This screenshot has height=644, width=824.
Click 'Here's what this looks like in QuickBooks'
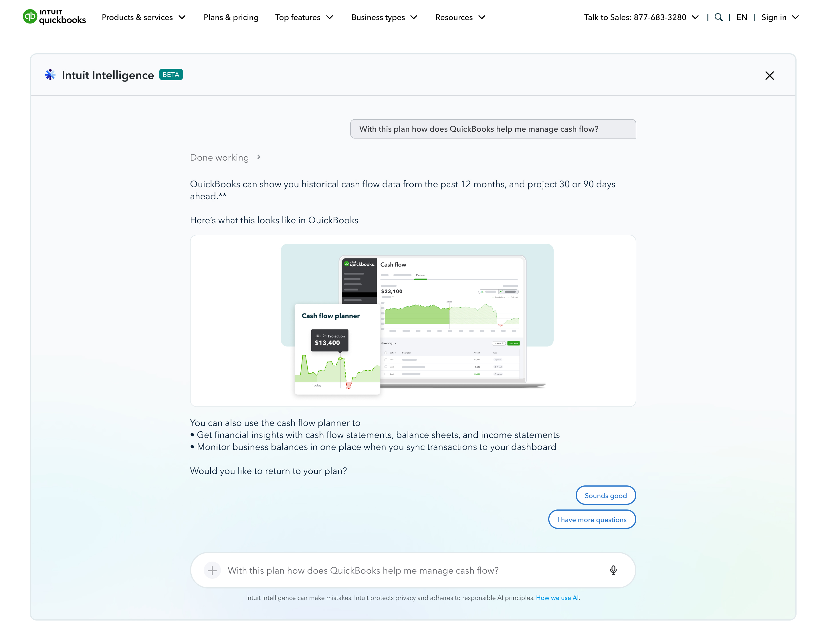274,220
